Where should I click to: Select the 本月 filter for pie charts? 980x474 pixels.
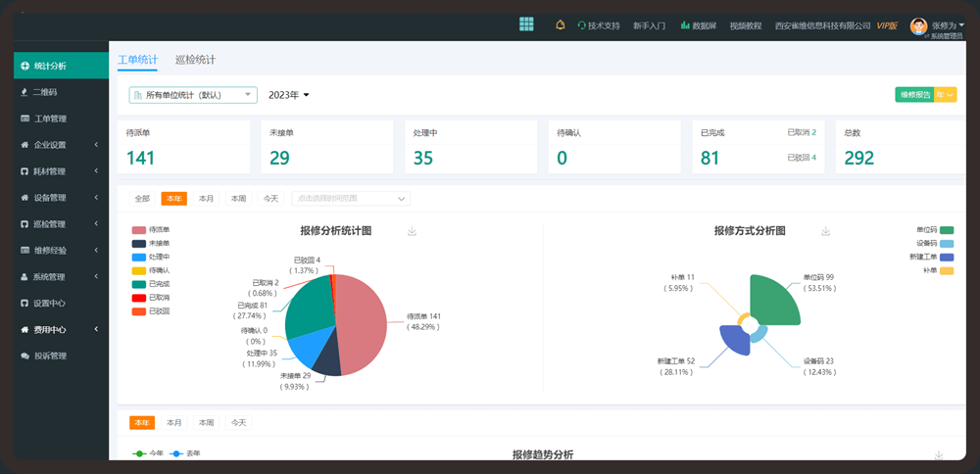tap(206, 199)
